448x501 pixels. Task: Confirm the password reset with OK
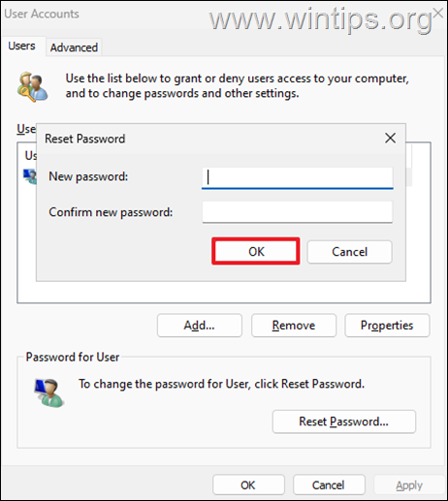tap(256, 251)
